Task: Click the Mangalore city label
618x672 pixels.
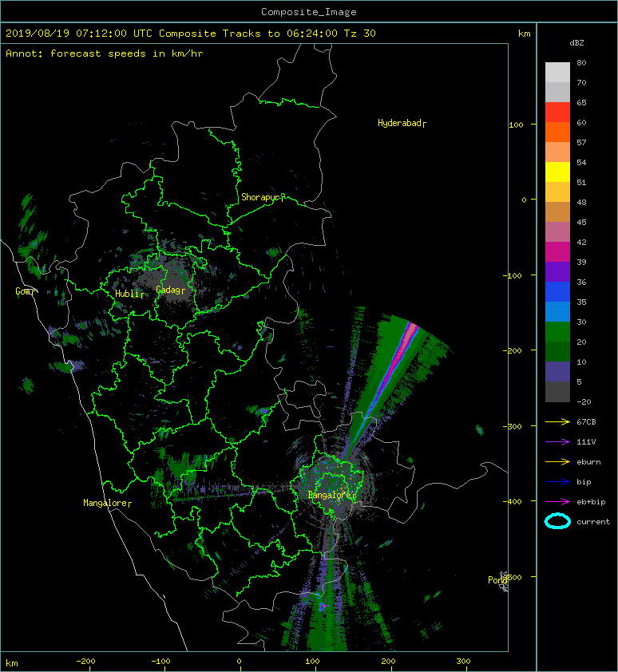Action: click(x=107, y=503)
